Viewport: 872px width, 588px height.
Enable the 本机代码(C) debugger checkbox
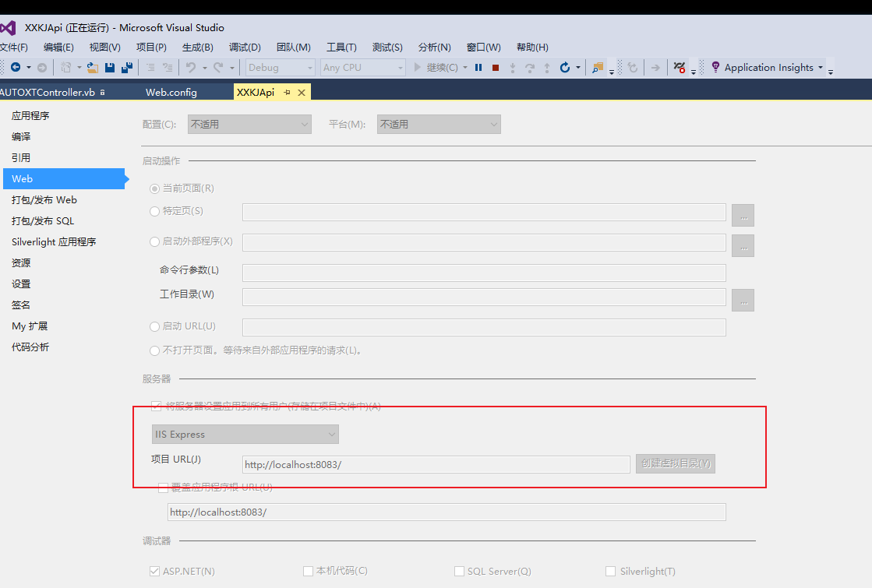(308, 572)
